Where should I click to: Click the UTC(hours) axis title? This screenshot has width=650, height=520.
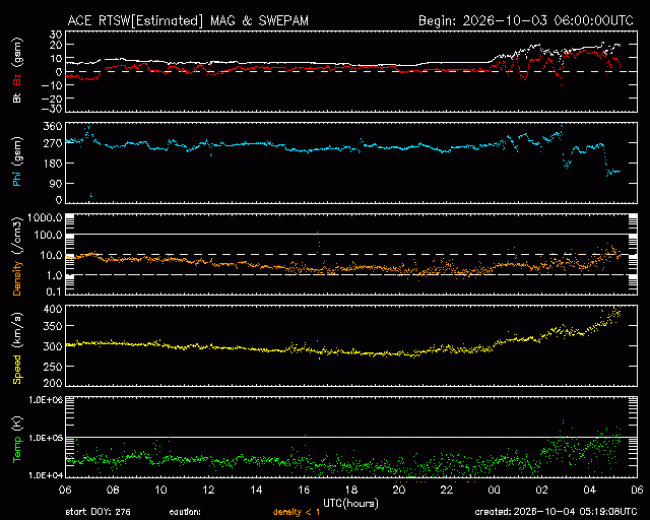click(x=351, y=503)
